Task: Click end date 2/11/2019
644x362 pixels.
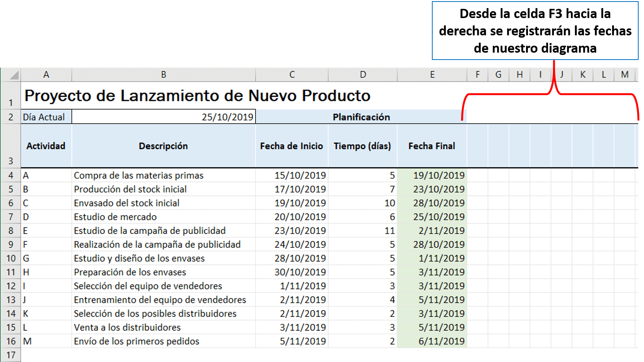Action: [432, 231]
